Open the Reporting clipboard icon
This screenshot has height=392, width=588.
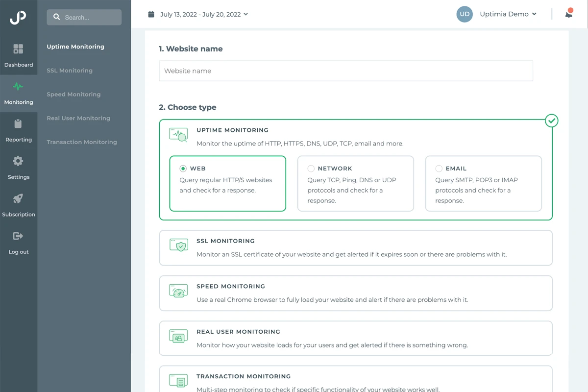[x=18, y=124]
